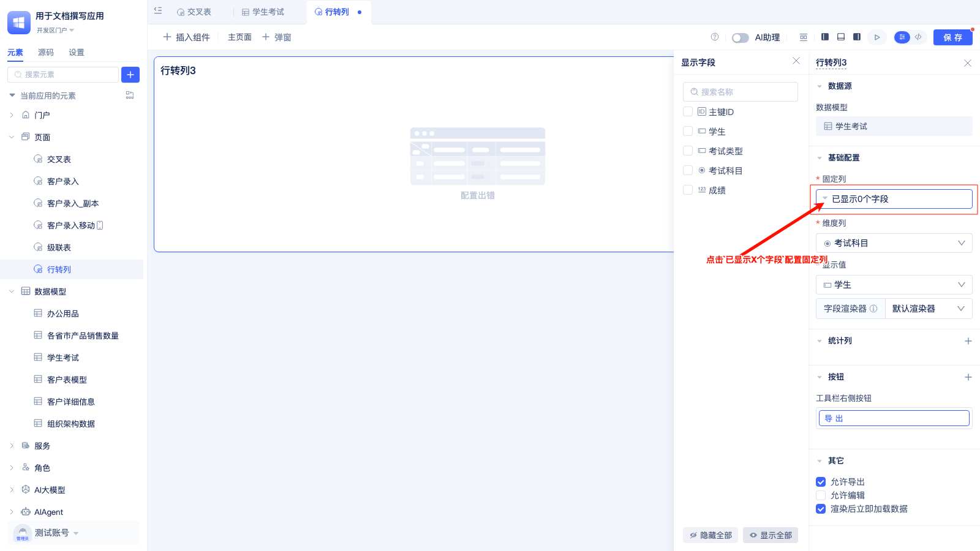
Task: Open the 学生考试 data model in tree
Action: pyautogui.click(x=62, y=358)
